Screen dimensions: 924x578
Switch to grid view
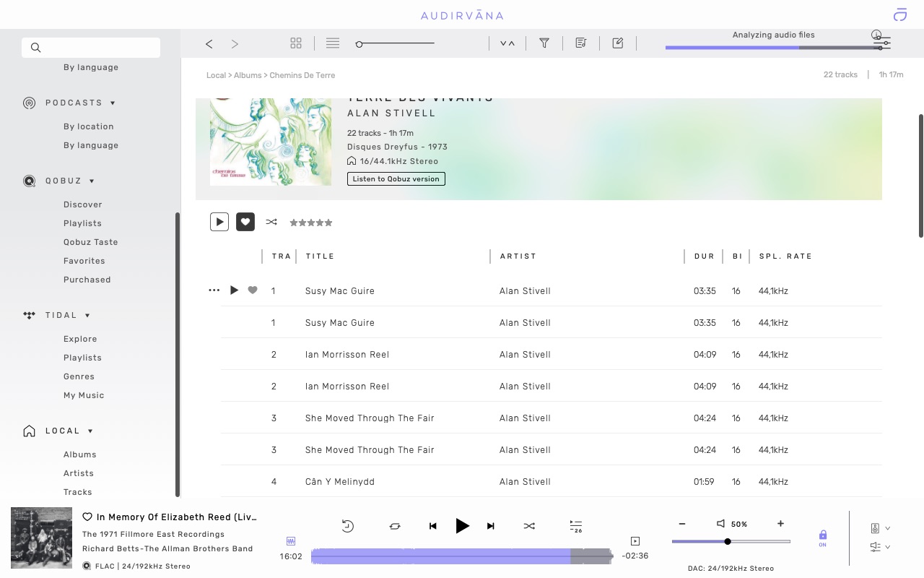click(x=296, y=43)
